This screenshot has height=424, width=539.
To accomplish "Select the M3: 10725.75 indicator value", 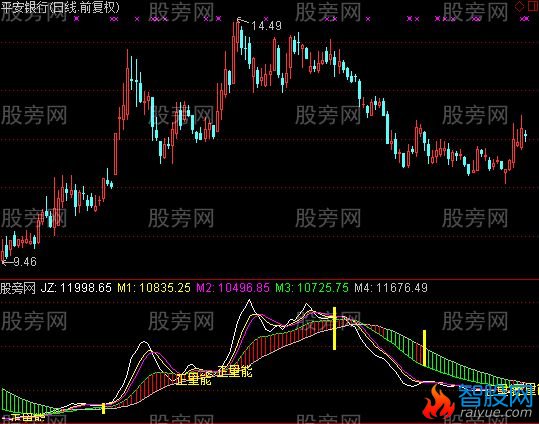I will click(312, 288).
